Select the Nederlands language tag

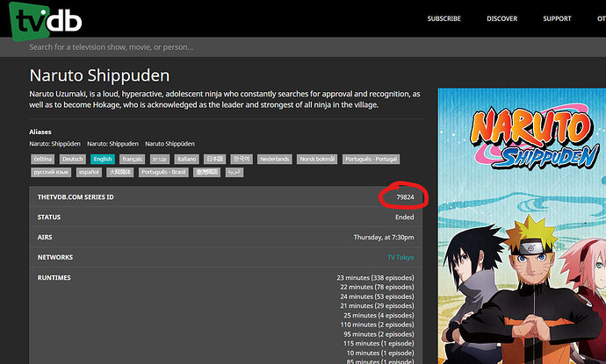(x=274, y=159)
